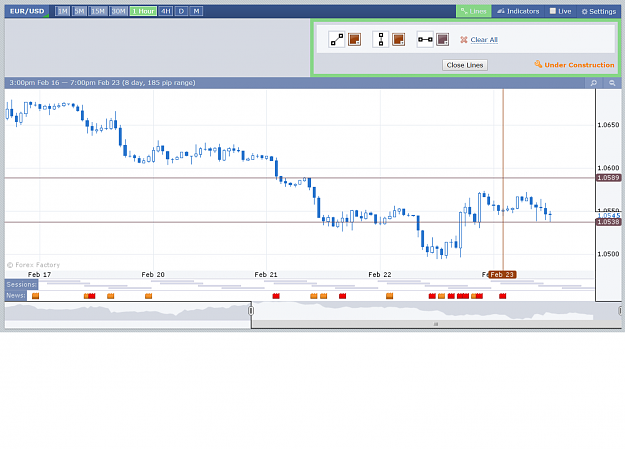Select the trend line drawing tool
Screen dimensions: 625x449
coord(337,39)
